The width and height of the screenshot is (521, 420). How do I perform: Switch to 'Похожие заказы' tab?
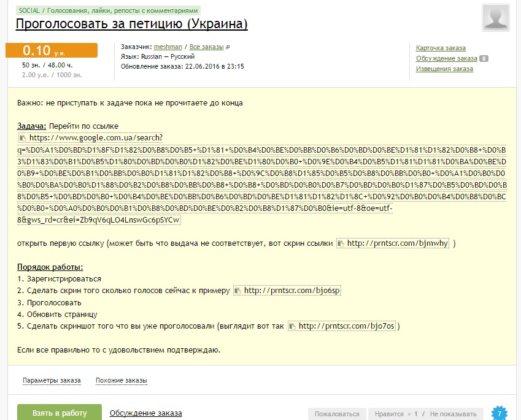[x=122, y=381]
